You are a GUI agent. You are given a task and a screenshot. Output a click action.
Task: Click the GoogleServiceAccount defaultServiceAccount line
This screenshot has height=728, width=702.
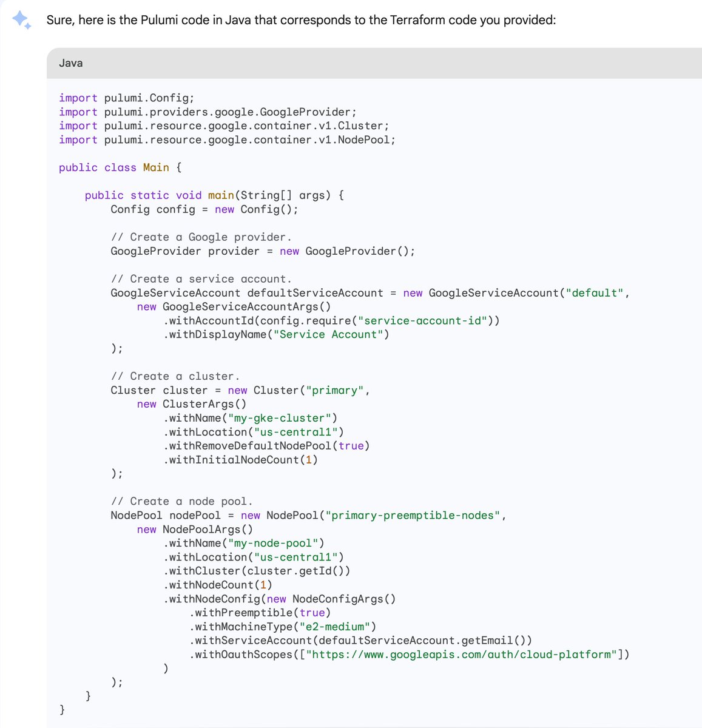tap(370, 293)
